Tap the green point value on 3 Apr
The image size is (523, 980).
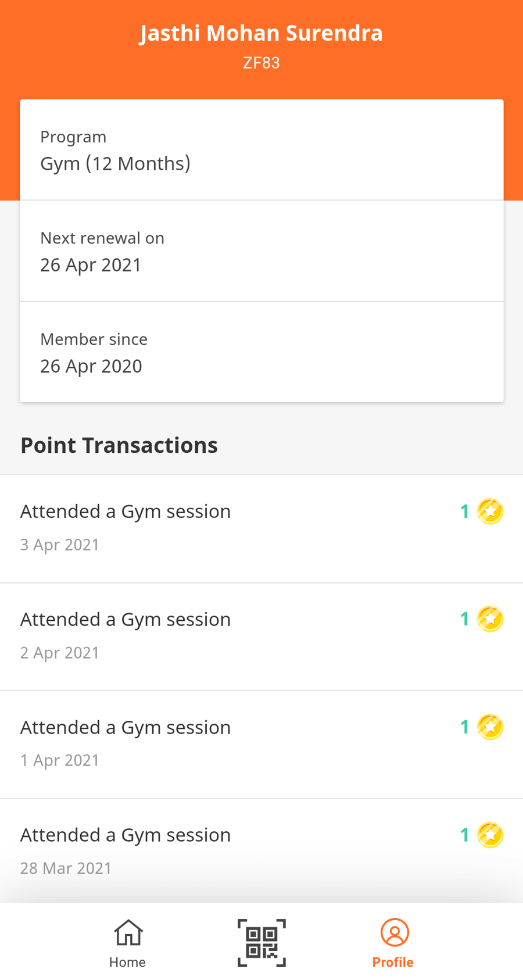point(464,512)
